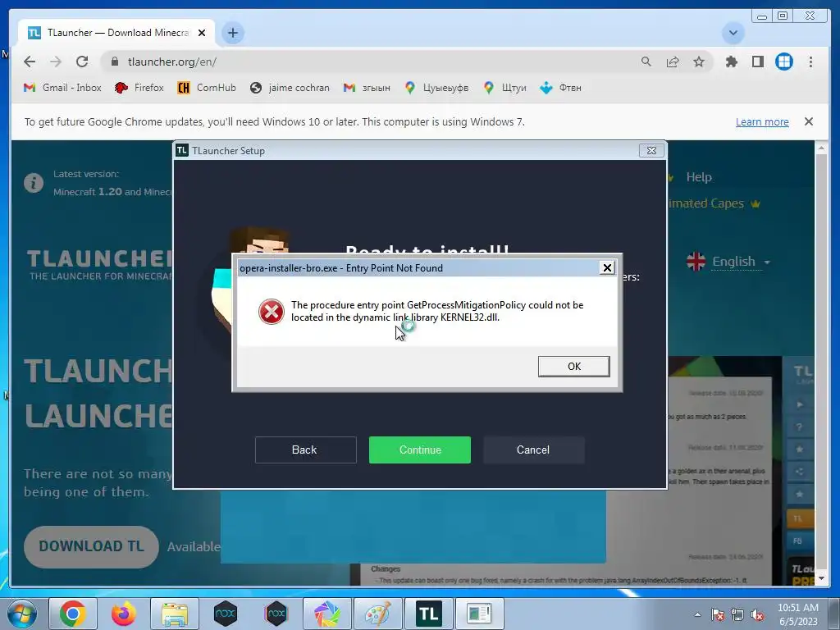Click the page scrollbar up arrow

point(821,148)
